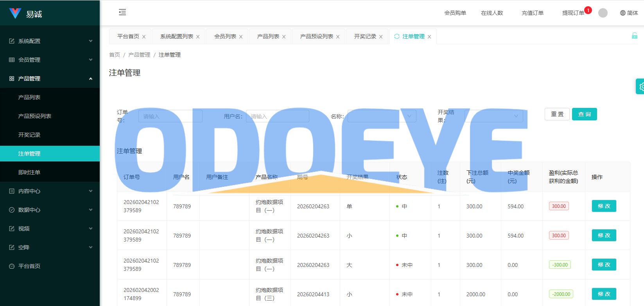Click the 易诚 logo icon
Viewport: 644px width, 306px height.
[15, 13]
